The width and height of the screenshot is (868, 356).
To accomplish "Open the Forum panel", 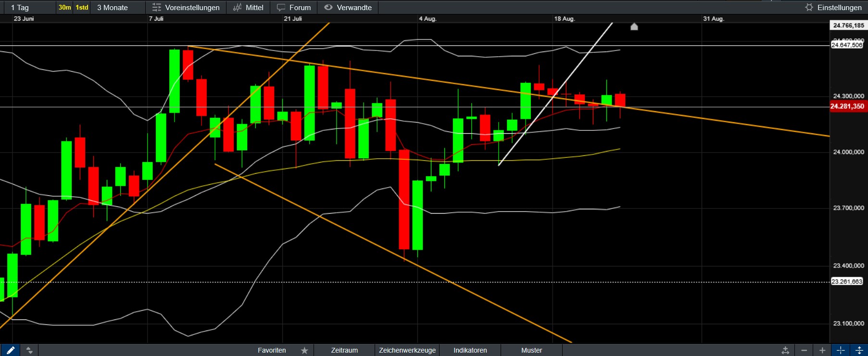I will (294, 7).
